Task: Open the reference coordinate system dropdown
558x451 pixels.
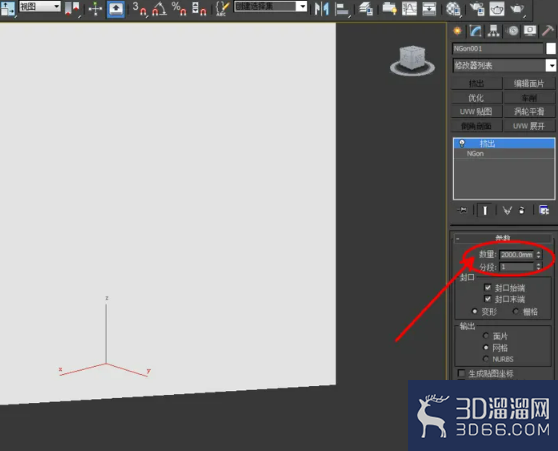Action: [x=40, y=6]
